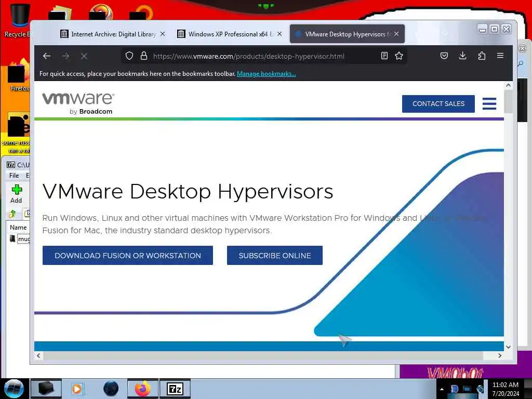532x399 pixels.
Task: Click the horizontal scrollbar right arrow
Action: (500, 355)
